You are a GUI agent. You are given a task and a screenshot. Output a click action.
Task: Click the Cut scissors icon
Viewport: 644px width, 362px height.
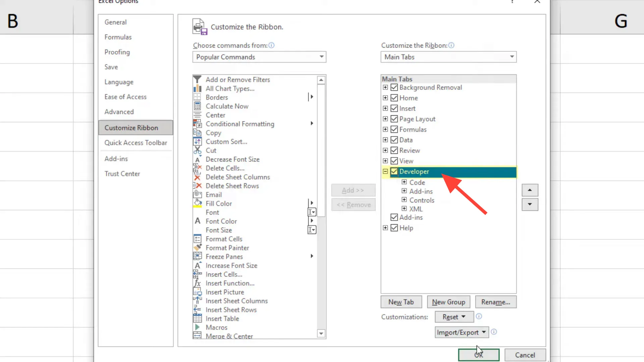point(198,150)
